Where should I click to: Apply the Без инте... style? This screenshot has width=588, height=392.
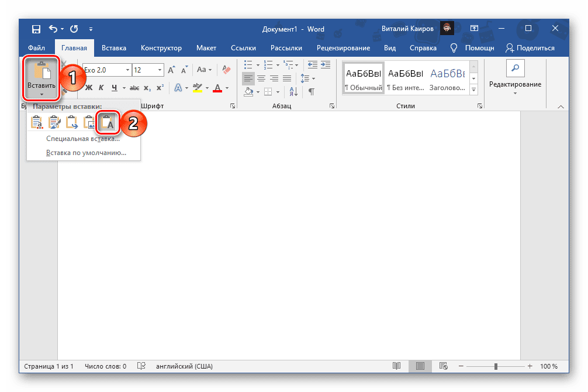pos(406,78)
